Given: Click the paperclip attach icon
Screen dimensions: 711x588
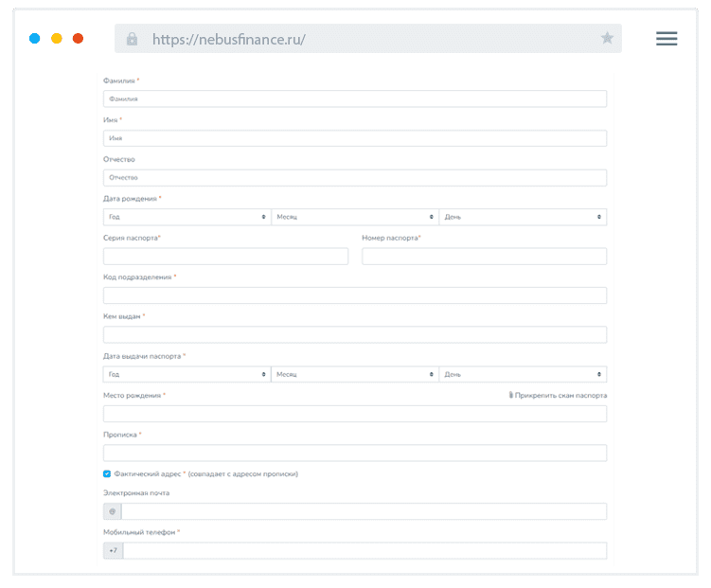Looking at the screenshot, I should click(x=511, y=395).
